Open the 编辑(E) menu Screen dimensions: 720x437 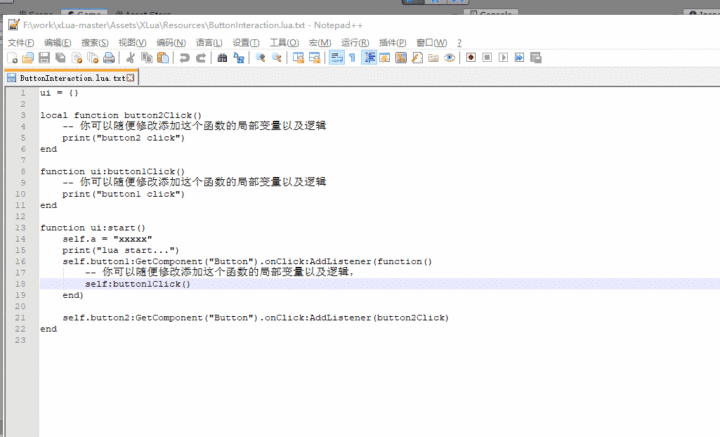[x=57, y=43]
